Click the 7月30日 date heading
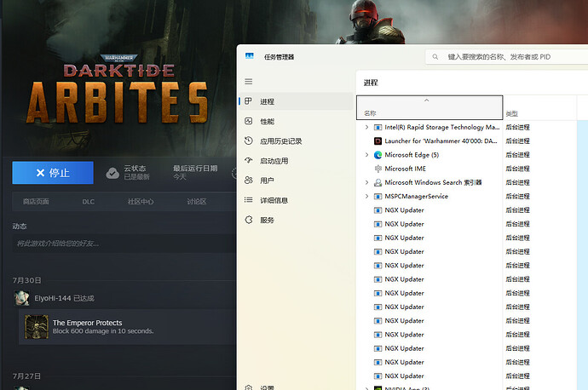 [x=26, y=280]
